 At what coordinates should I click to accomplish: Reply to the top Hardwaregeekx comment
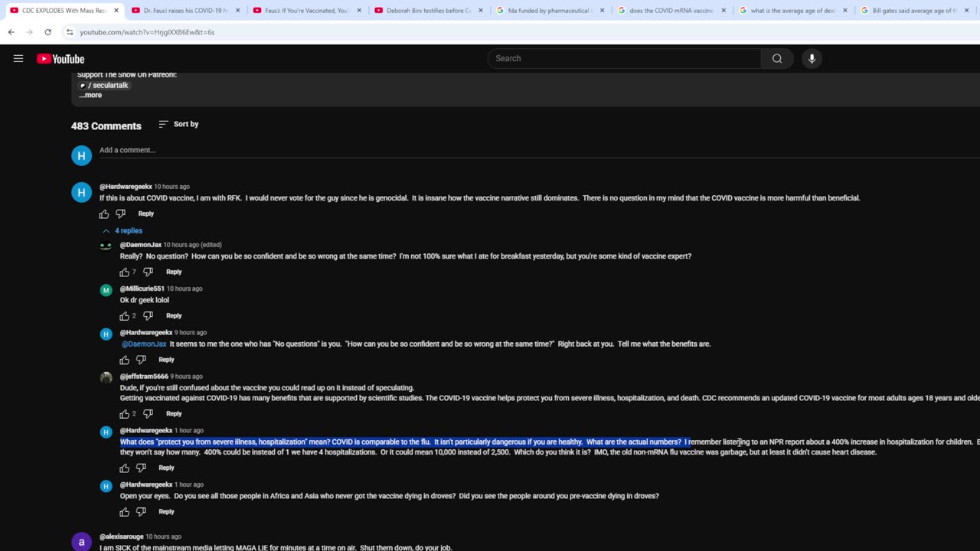tap(145, 214)
